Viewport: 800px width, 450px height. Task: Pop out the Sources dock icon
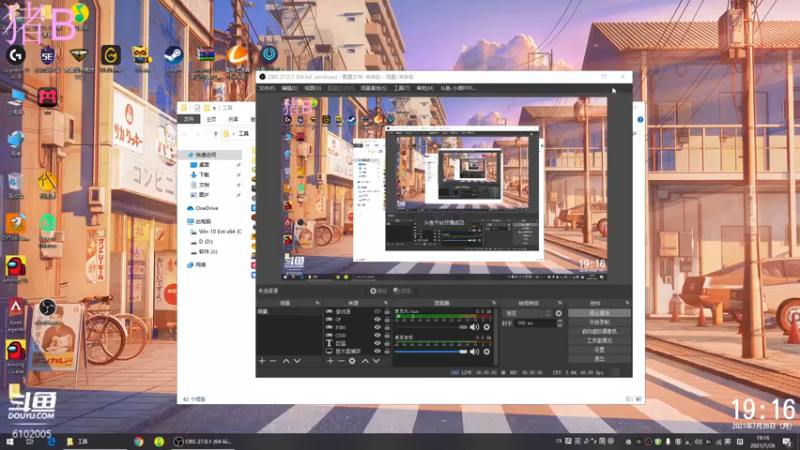click(386, 303)
